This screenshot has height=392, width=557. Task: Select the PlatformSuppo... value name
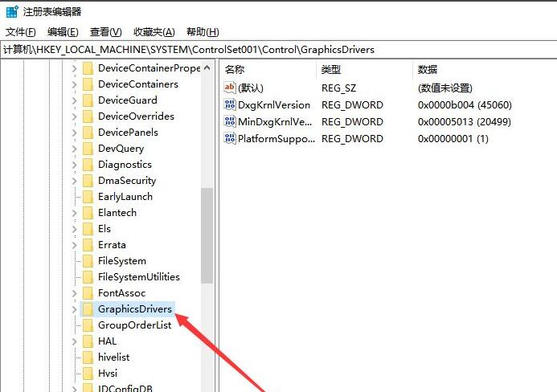point(276,139)
